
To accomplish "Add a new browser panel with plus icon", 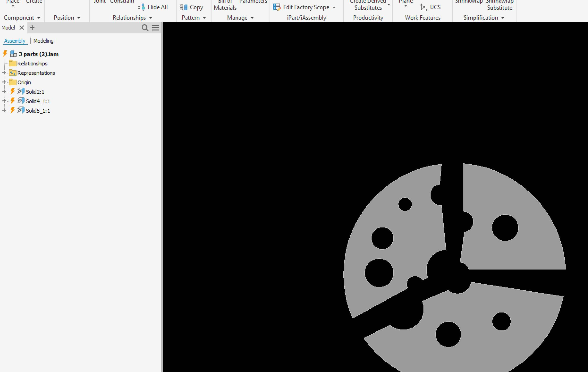I will click(32, 28).
